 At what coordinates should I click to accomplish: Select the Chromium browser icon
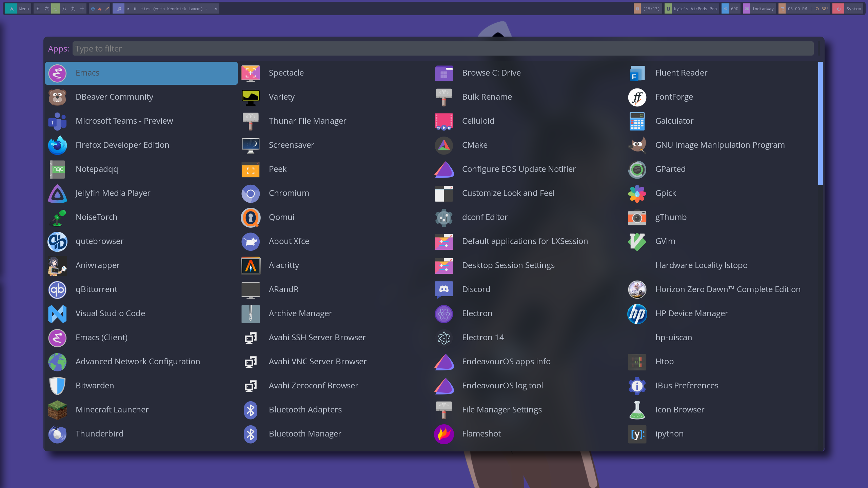click(251, 193)
